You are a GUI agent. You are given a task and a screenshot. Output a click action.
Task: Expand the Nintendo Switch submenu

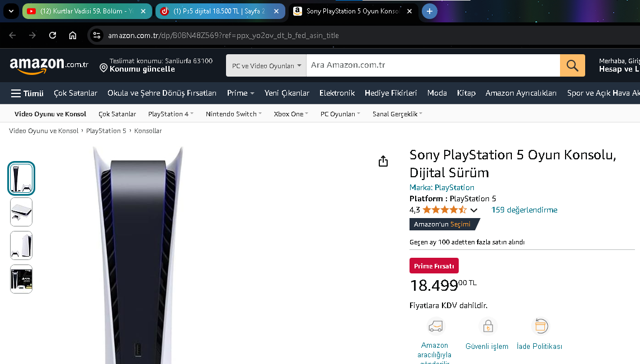pos(233,114)
